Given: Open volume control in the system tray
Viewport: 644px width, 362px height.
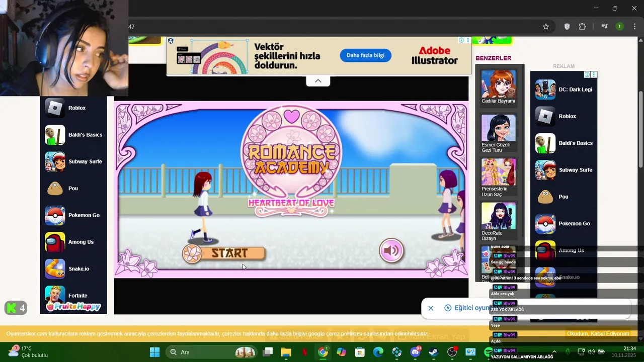Looking at the screenshot, I should 591,352.
